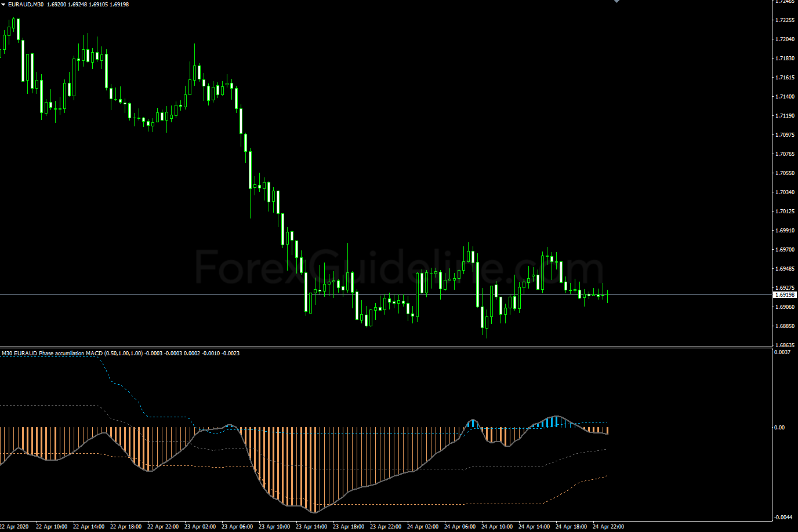Click the 0.00 level on the indicator scale
Viewport: 798px width, 532px height.
[780, 428]
